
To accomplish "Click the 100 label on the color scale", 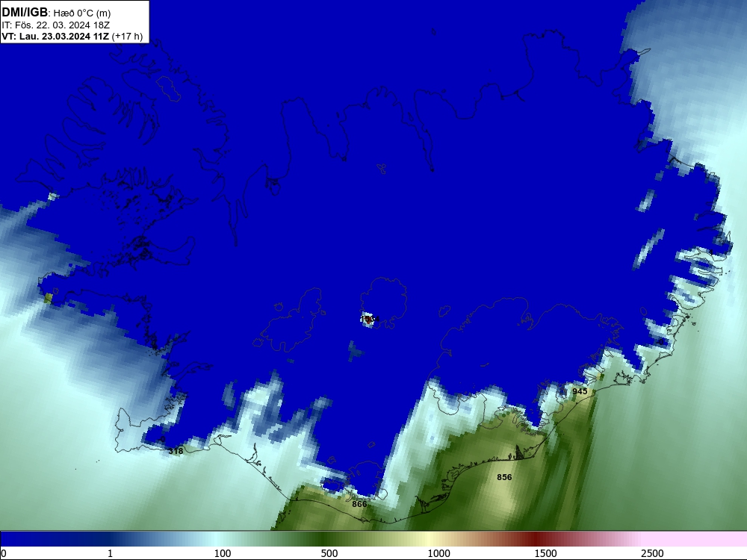I will point(223,553).
